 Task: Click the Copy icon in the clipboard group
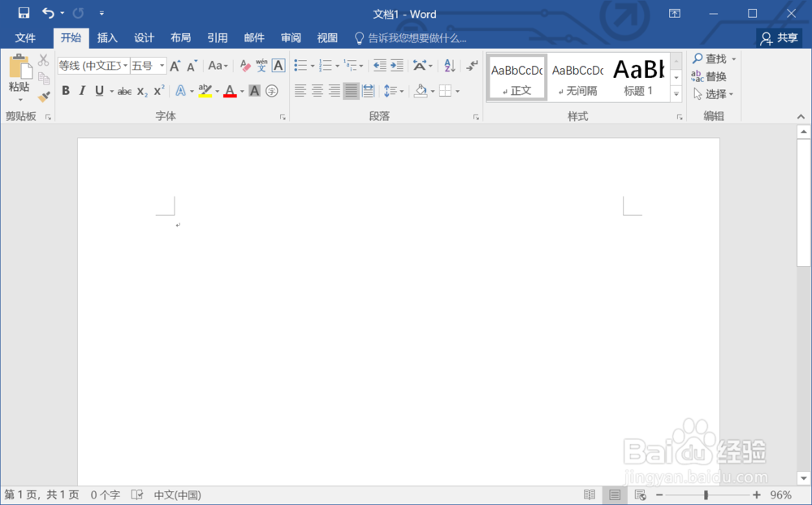pyautogui.click(x=44, y=78)
